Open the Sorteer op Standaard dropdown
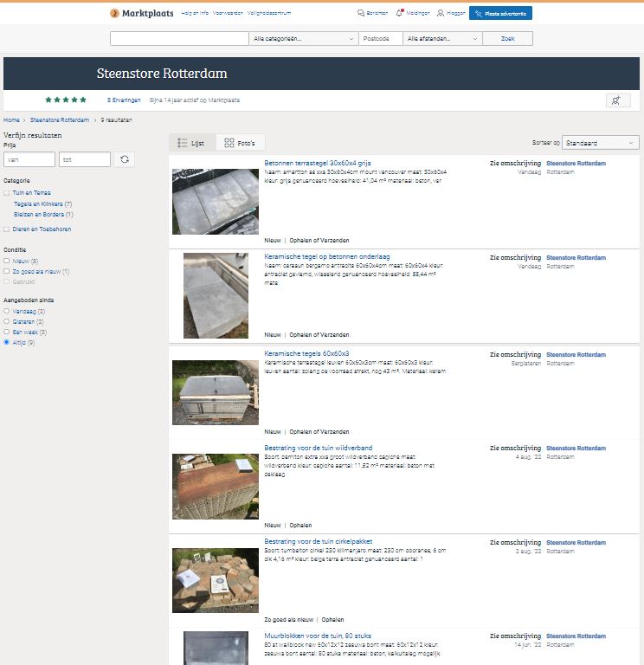The width and height of the screenshot is (644, 665). (x=601, y=143)
